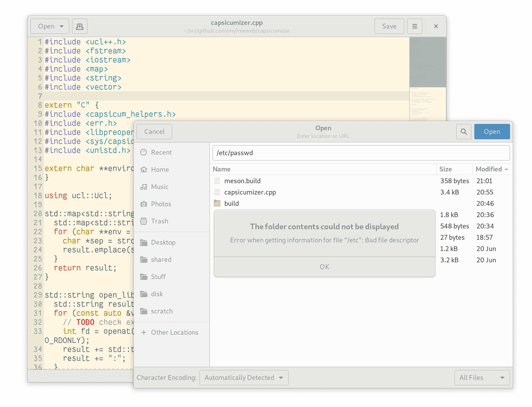
Task: Click the 3.2 kB size entry
Action: point(449,260)
